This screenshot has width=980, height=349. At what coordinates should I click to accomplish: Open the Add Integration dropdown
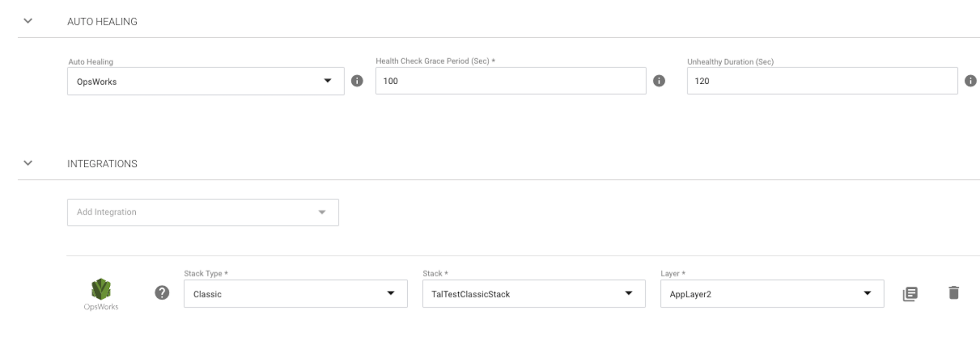(202, 212)
